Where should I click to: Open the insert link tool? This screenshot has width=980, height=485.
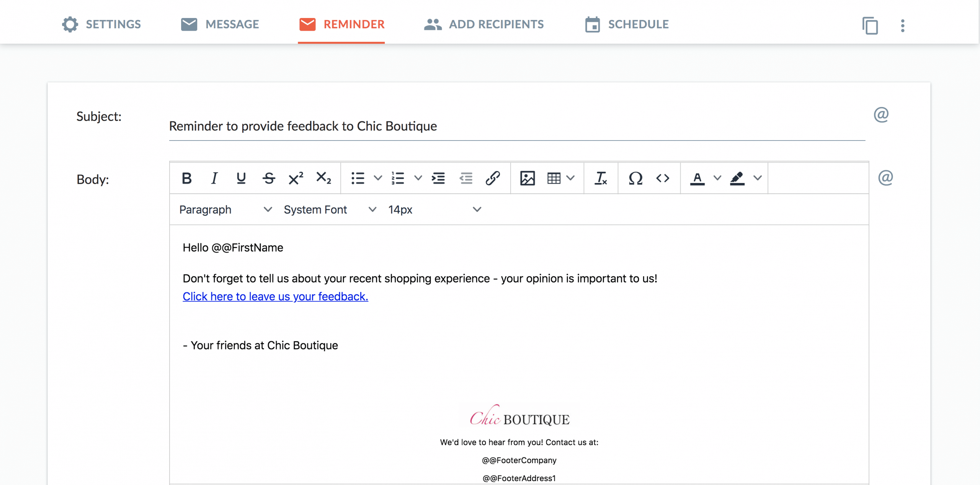click(x=493, y=178)
